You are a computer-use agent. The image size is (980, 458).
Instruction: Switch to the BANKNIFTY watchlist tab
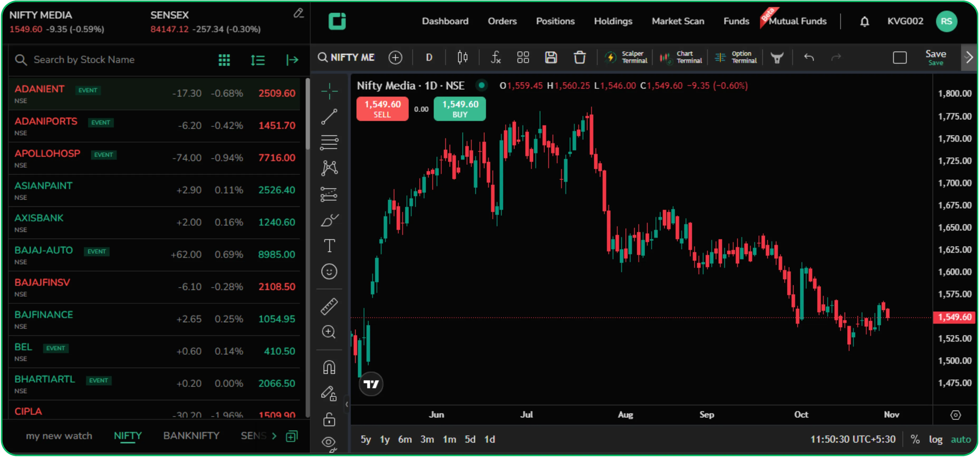[x=191, y=436]
